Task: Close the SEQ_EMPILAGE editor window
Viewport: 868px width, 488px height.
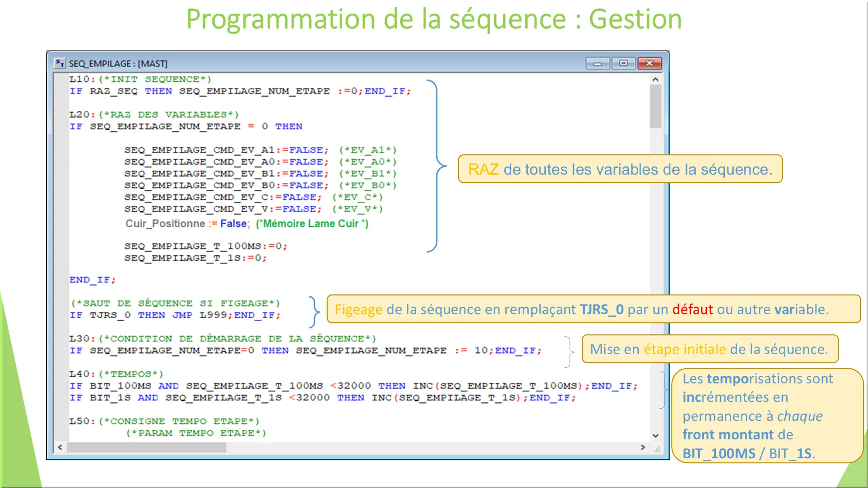Action: tap(650, 63)
